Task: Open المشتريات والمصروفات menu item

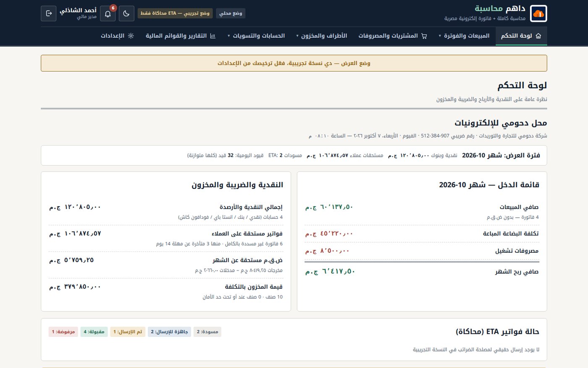Action: click(393, 36)
